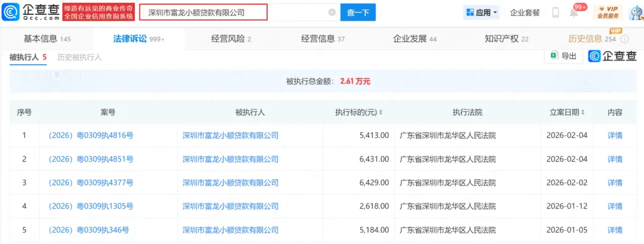
Task: Click total amount 2.61 万元
Action: (355, 81)
